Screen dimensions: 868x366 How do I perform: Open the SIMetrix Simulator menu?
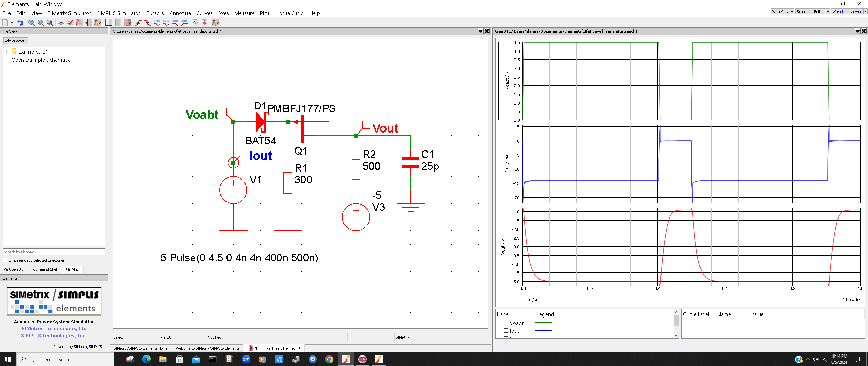69,13
